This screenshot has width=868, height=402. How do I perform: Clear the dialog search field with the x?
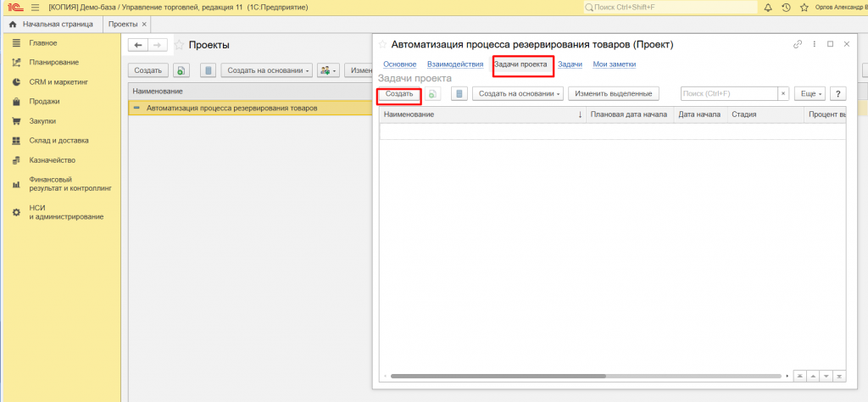[x=783, y=94]
